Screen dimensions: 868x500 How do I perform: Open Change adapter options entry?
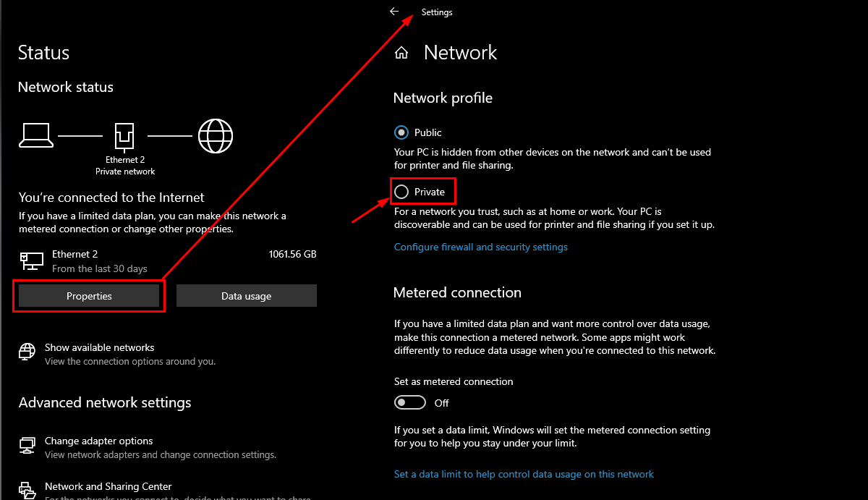point(98,441)
